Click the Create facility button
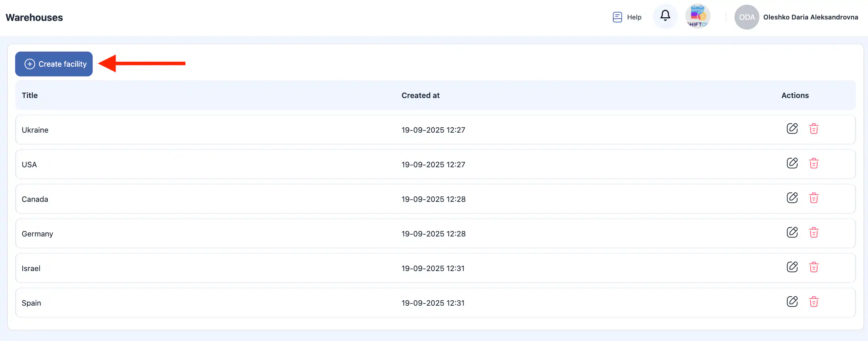868x341 pixels. [54, 64]
